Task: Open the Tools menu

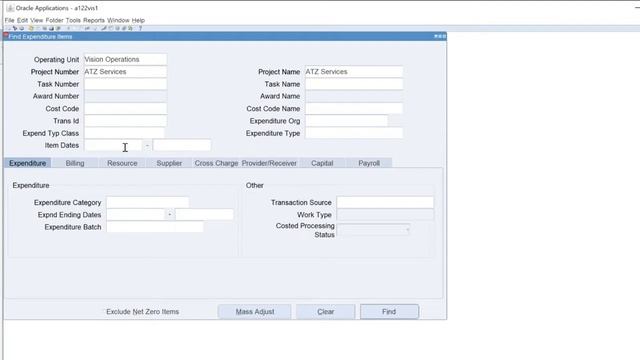Action: click(73, 20)
